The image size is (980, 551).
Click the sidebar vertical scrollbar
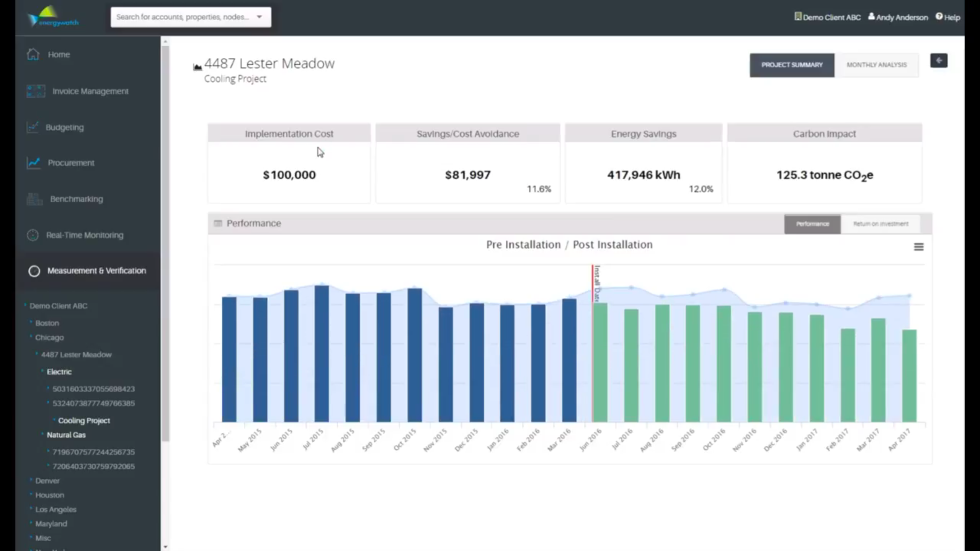[165, 241]
